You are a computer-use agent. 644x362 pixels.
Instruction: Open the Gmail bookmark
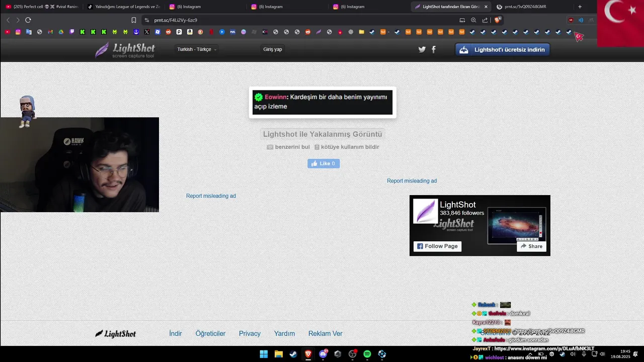50,32
